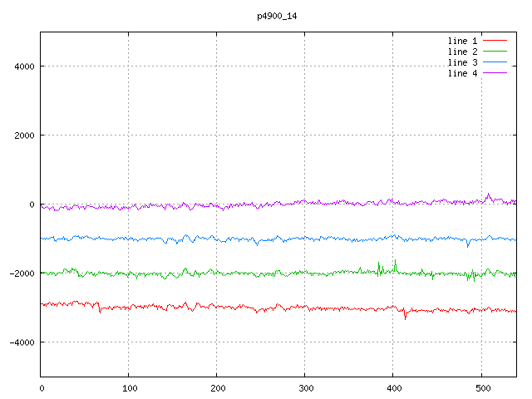The image size is (532, 399).
Task: Select the 'line 4' legend label
Action: tap(462, 73)
